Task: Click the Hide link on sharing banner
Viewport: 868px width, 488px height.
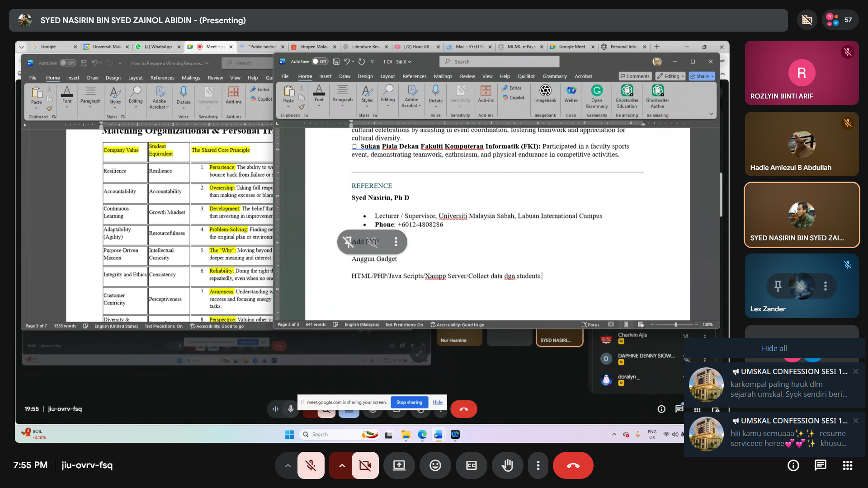Action: [438, 402]
